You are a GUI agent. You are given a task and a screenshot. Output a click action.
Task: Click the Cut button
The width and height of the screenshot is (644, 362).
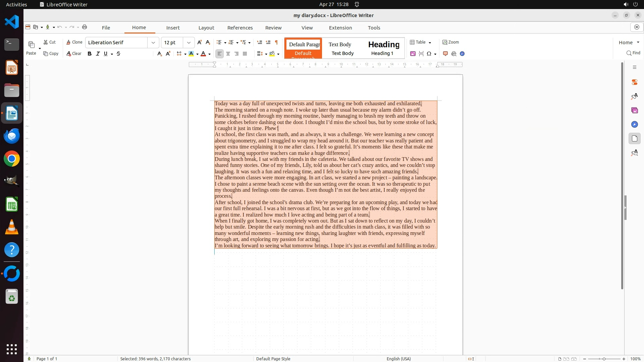[50, 42]
